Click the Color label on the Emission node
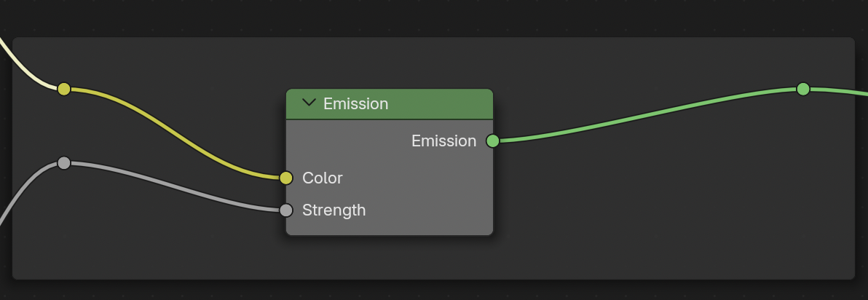 (322, 178)
